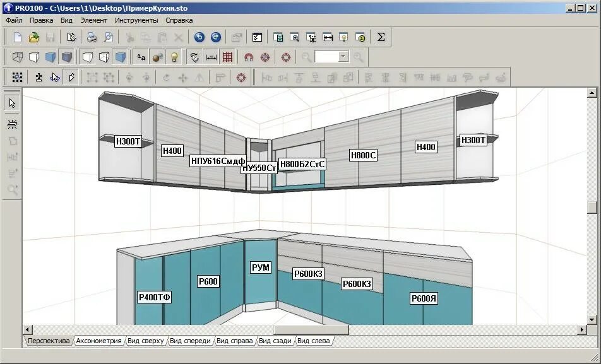The image size is (601, 364).
Task: Switch to the Вид сзади tab
Action: pos(275,341)
